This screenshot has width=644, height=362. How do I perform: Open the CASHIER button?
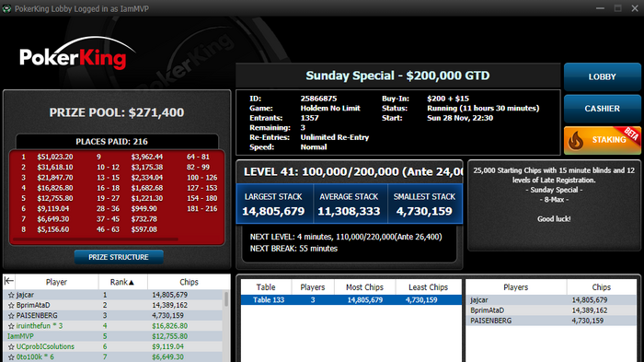(x=602, y=109)
